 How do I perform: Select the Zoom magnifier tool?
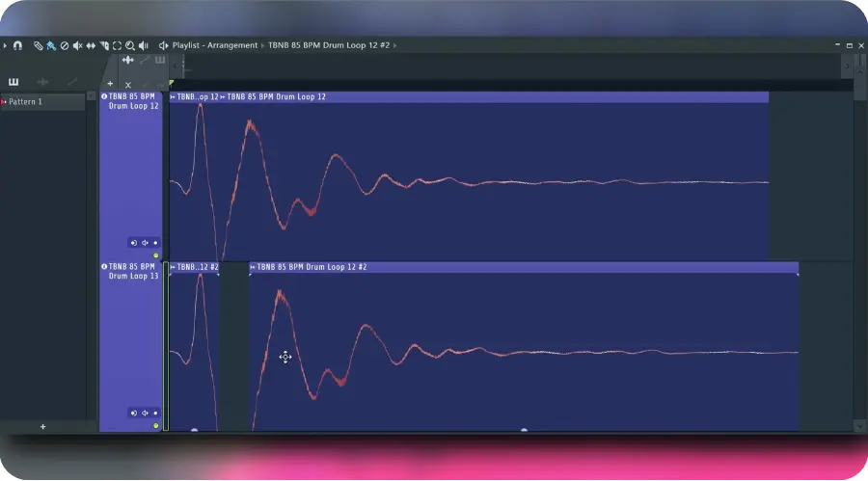point(130,45)
